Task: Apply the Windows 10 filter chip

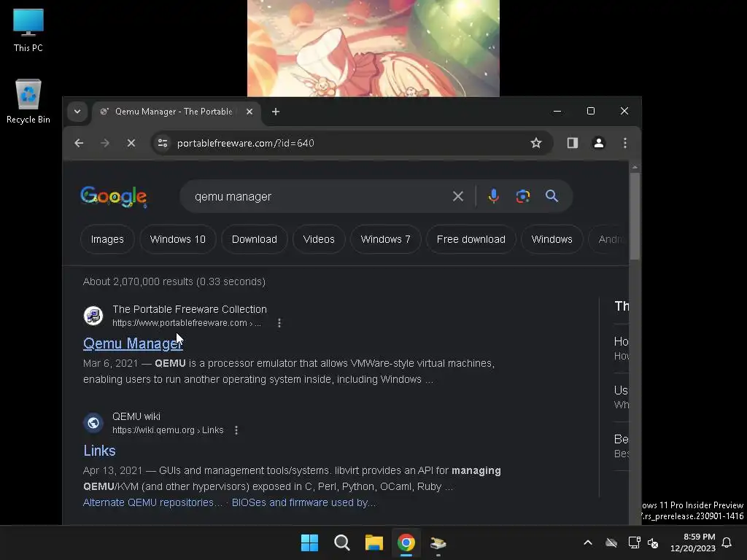Action: coord(178,239)
